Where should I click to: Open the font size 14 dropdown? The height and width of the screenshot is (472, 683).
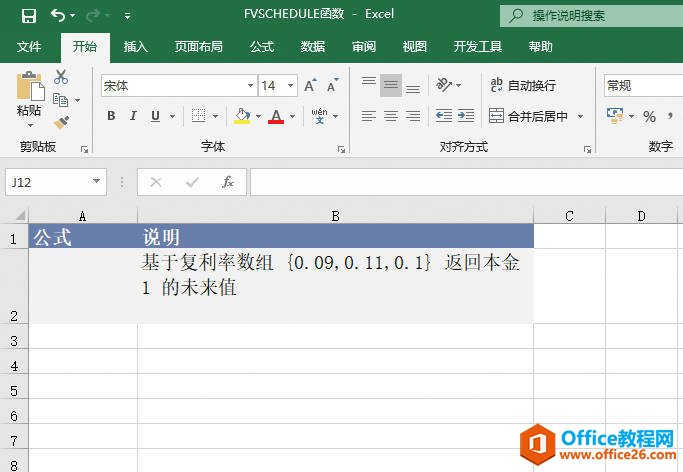coord(291,85)
